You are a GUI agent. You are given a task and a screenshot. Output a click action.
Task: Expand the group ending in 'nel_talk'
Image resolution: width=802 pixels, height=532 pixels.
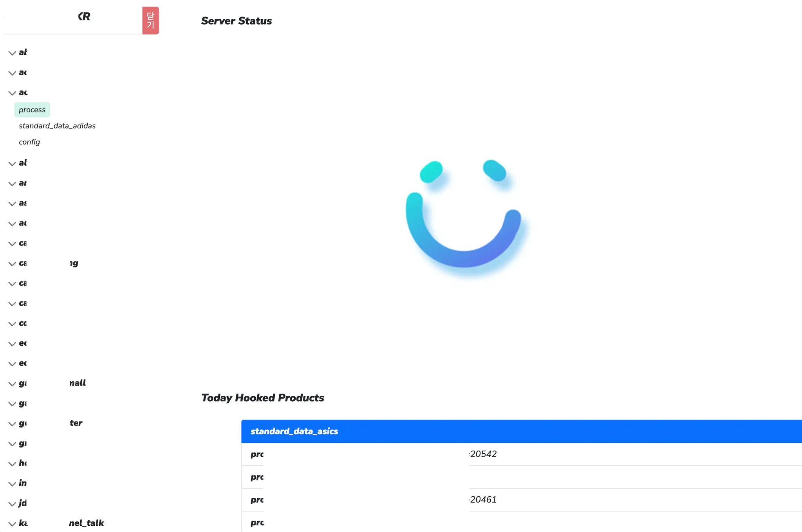point(12,524)
